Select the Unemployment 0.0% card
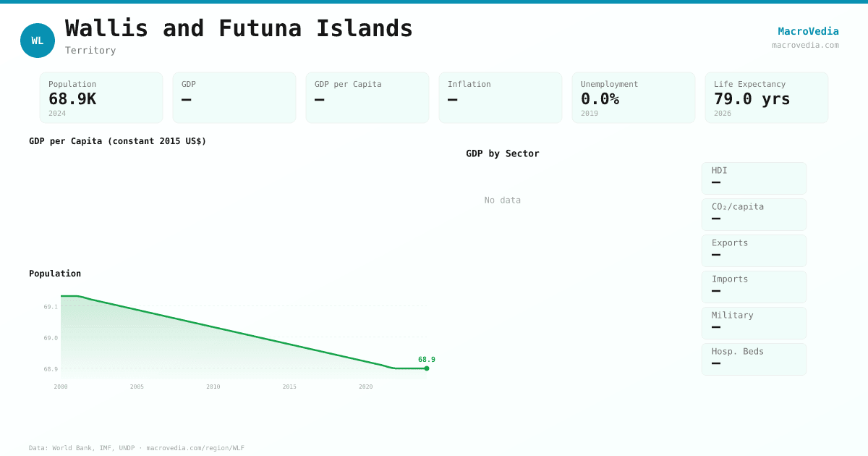Image resolution: width=868 pixels, height=456 pixels. (x=634, y=98)
